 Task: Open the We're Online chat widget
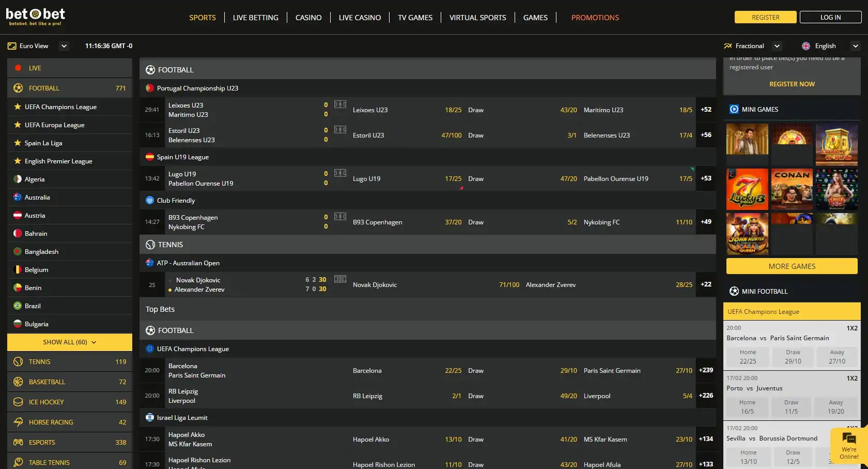pyautogui.click(x=848, y=445)
